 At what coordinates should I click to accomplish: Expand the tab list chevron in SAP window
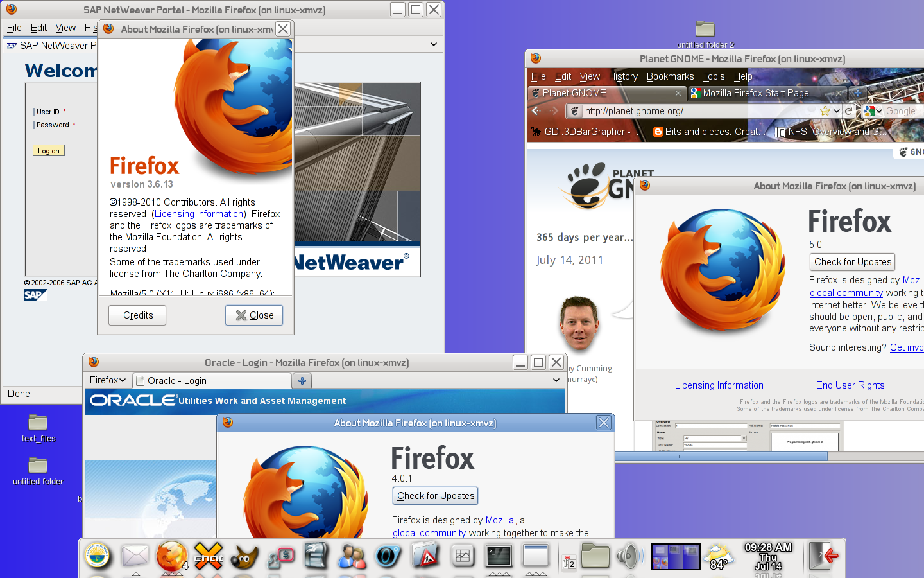[434, 44]
